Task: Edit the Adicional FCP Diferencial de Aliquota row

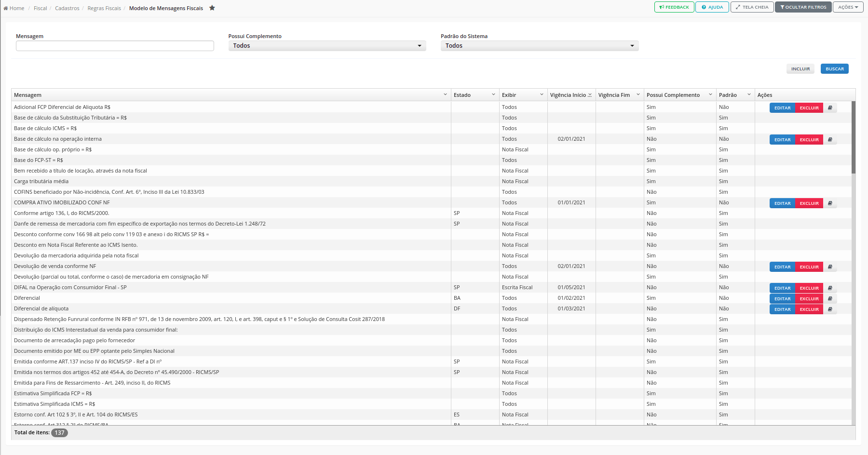Action: coord(782,108)
